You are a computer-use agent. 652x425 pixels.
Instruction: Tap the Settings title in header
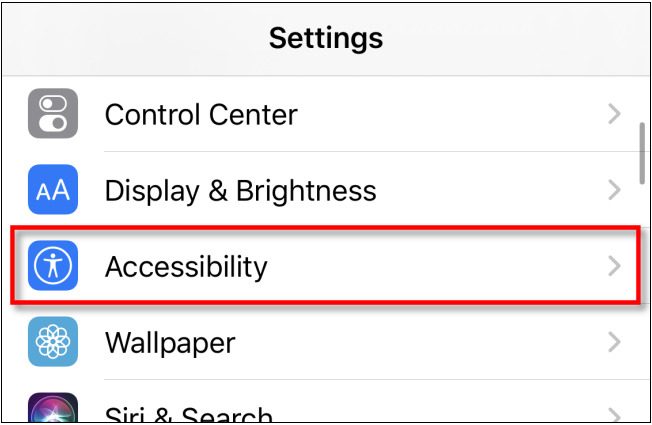tap(326, 38)
